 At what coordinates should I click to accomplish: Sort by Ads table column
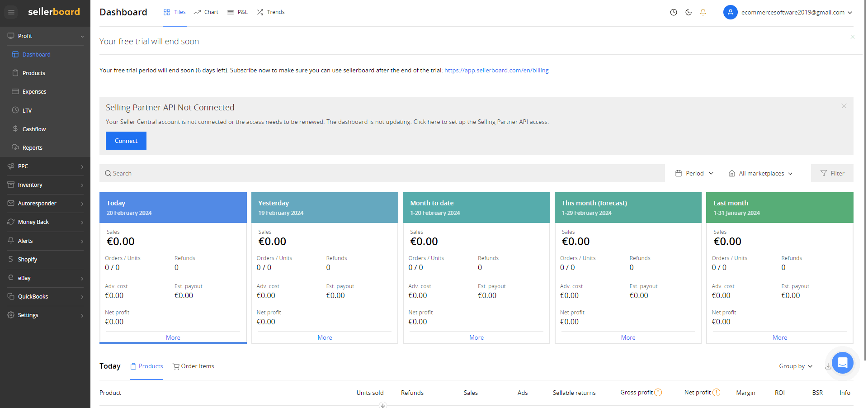tap(523, 393)
